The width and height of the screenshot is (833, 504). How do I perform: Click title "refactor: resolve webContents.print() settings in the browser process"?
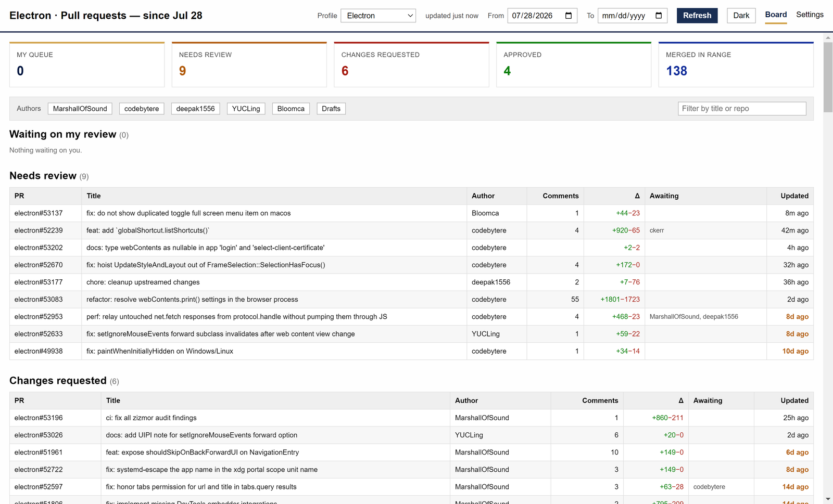click(x=192, y=300)
